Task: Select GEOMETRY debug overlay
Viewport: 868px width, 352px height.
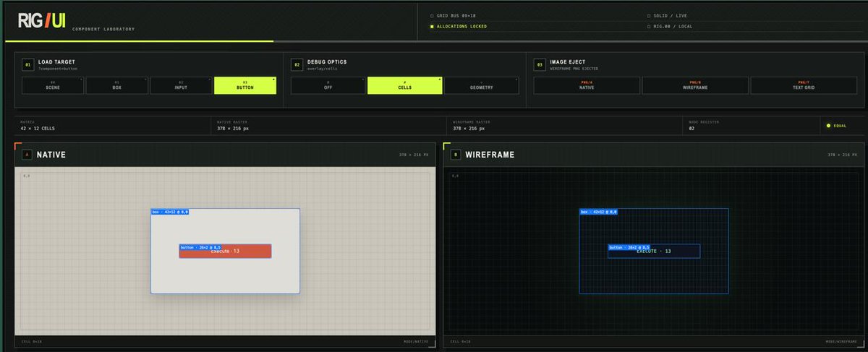Action: (x=481, y=85)
